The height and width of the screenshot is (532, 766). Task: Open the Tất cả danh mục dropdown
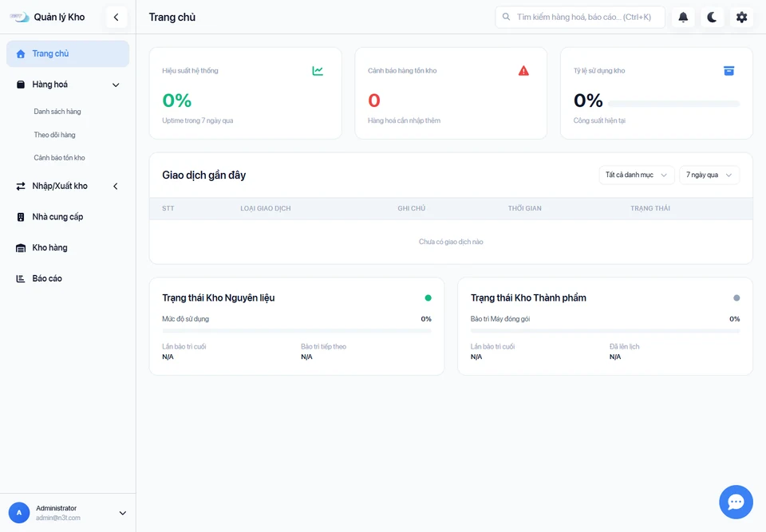click(637, 175)
